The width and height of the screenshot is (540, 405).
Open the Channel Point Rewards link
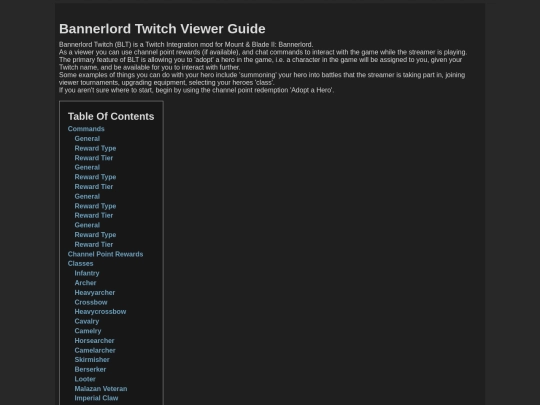click(105, 254)
